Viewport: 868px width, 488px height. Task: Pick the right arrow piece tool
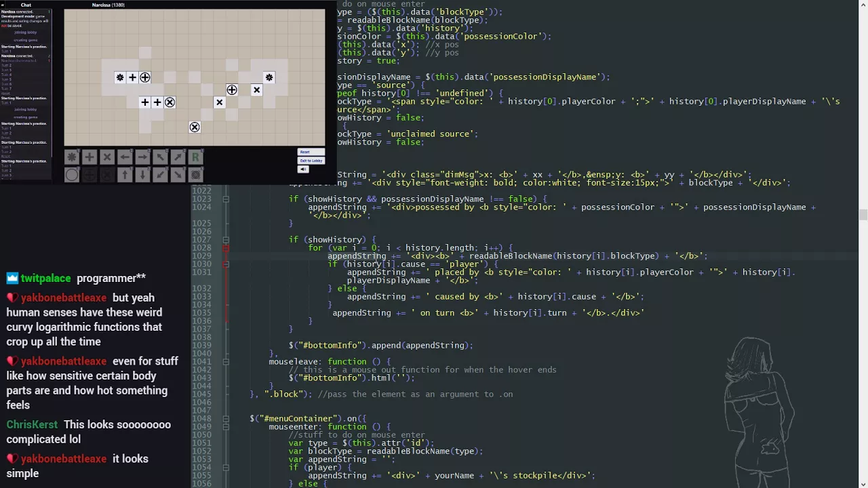(x=142, y=157)
